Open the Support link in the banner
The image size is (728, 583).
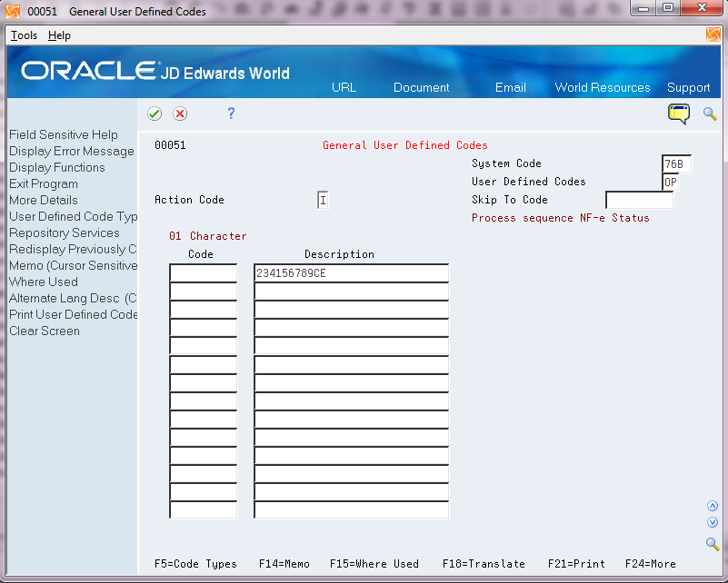[x=689, y=88]
